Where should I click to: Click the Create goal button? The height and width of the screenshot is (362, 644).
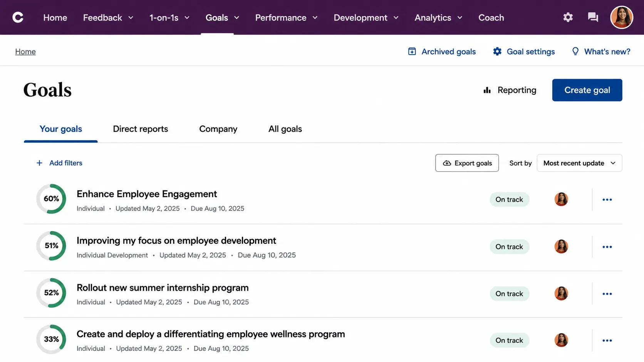point(587,90)
